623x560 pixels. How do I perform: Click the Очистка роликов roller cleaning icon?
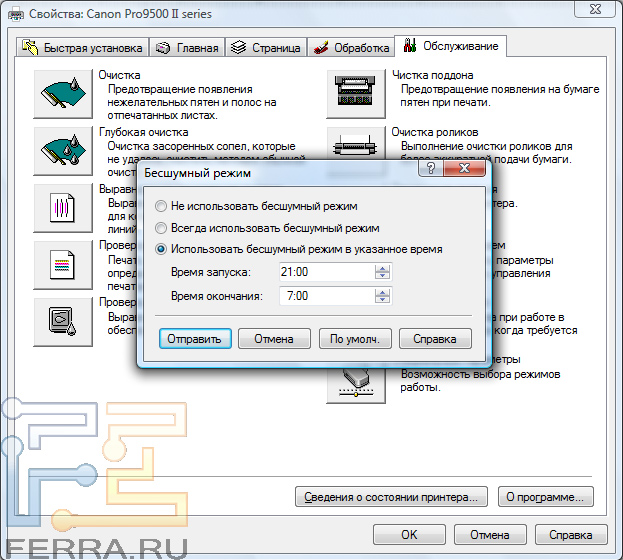click(356, 144)
